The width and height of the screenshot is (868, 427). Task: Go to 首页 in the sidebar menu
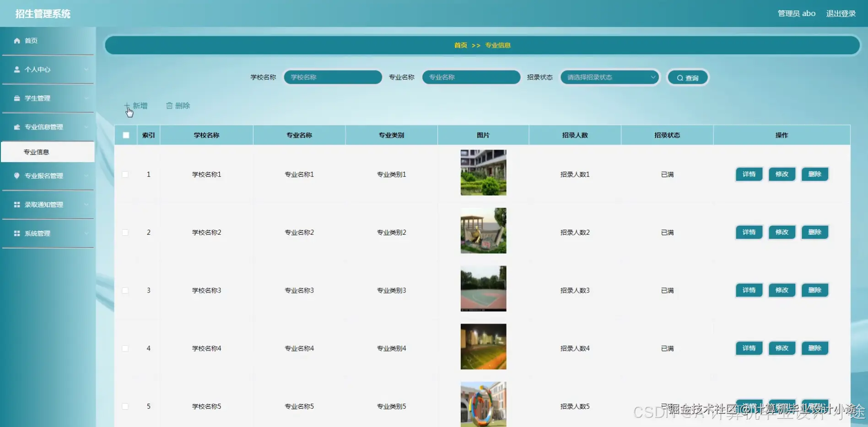coord(48,41)
